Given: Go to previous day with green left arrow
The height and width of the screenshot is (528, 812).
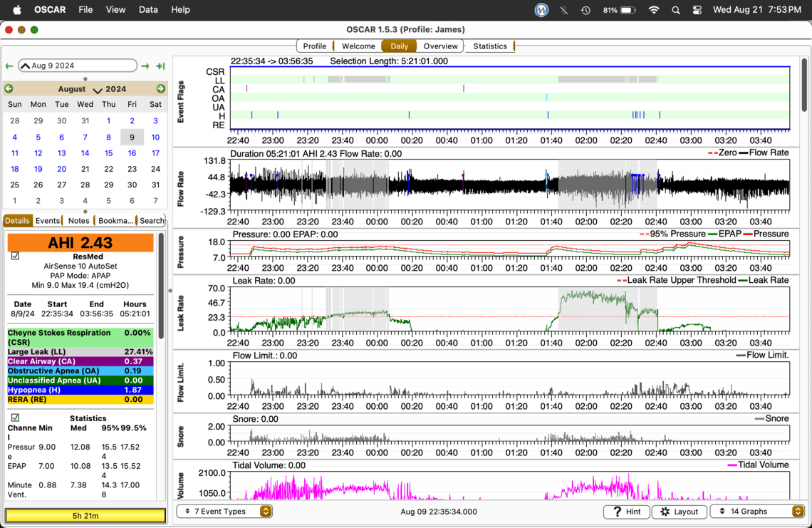Looking at the screenshot, I should click(x=9, y=66).
